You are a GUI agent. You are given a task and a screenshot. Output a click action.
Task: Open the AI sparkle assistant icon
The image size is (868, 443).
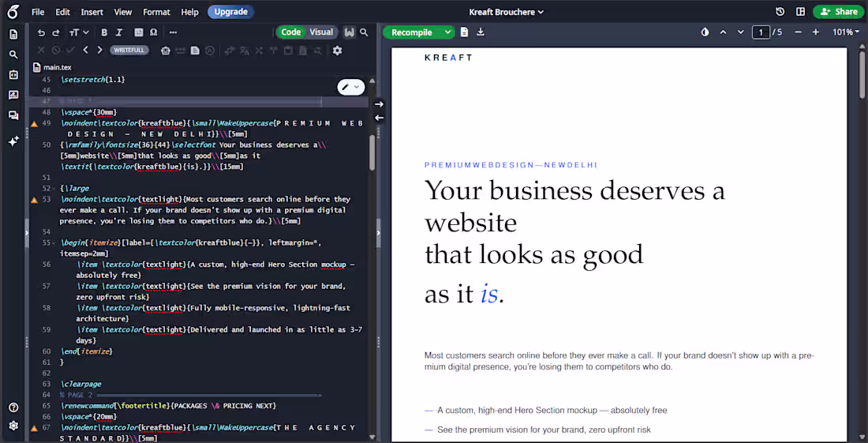[13, 141]
